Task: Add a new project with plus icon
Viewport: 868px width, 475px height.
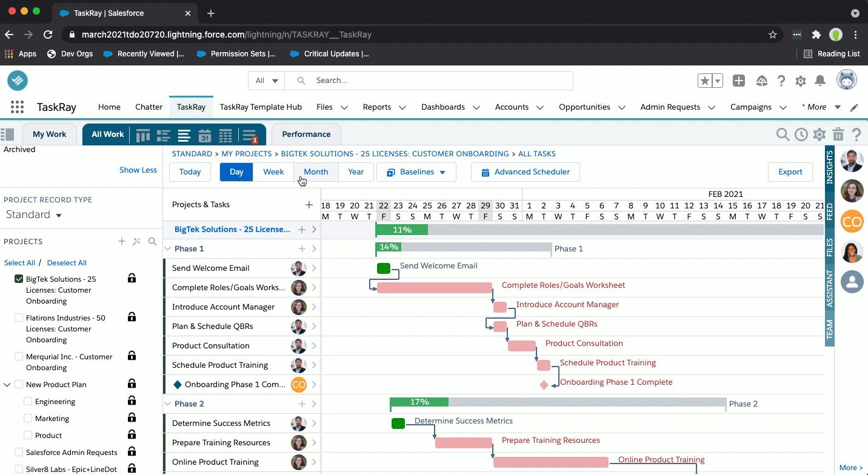Action: tap(122, 241)
